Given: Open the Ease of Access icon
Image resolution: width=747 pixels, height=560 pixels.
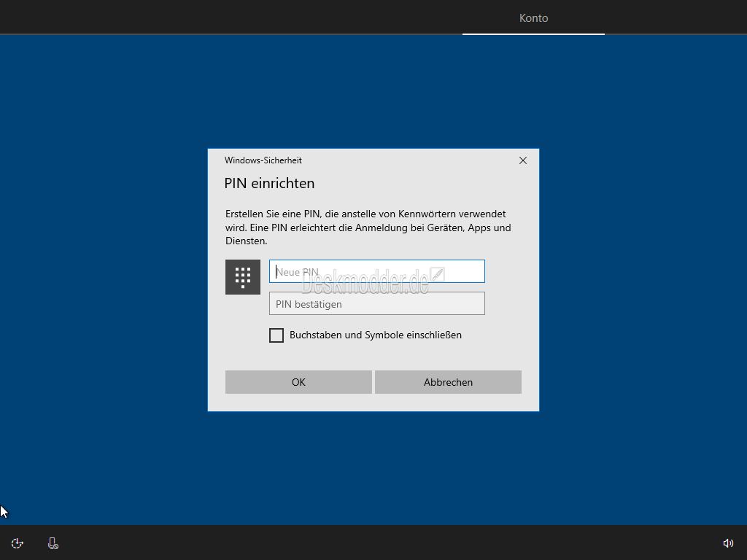Looking at the screenshot, I should [18, 543].
